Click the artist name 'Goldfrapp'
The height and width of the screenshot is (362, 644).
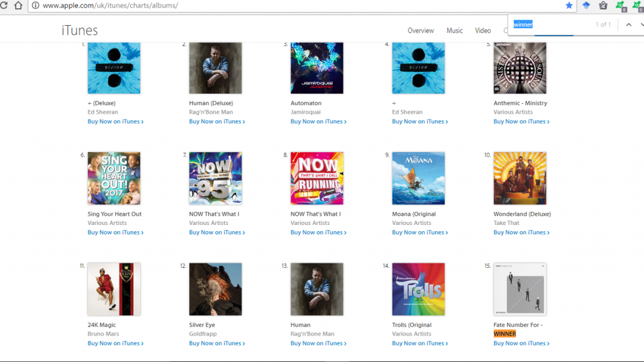[x=203, y=334]
